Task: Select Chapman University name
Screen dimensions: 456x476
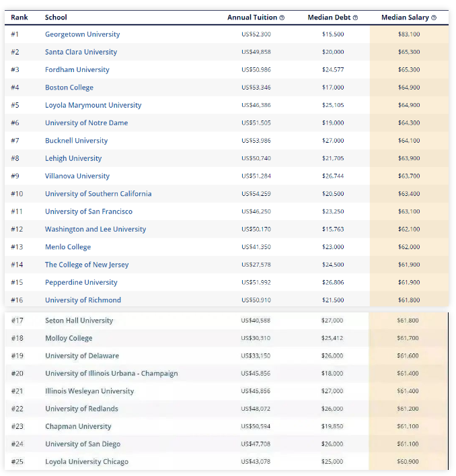Action: 78,427
